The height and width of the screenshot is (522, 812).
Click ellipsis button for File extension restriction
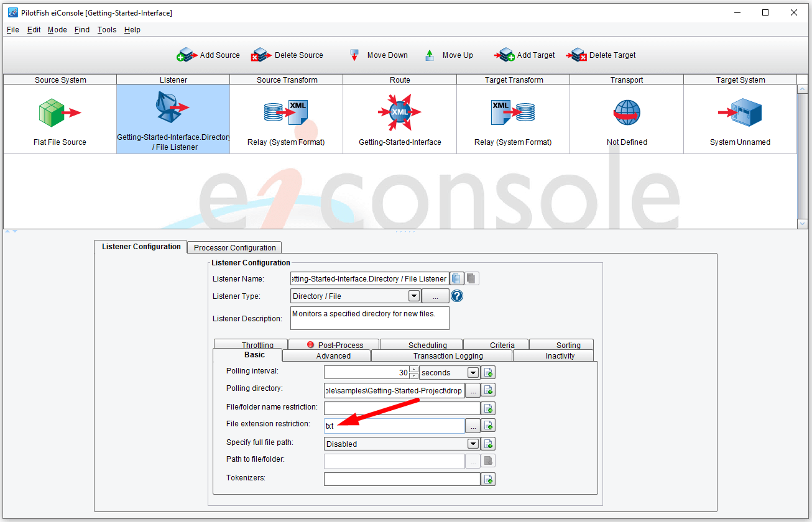(x=473, y=426)
